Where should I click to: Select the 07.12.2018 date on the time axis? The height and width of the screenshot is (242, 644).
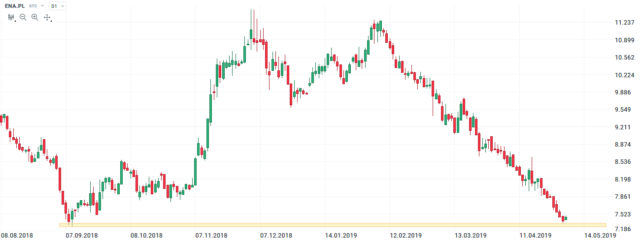coord(276,236)
